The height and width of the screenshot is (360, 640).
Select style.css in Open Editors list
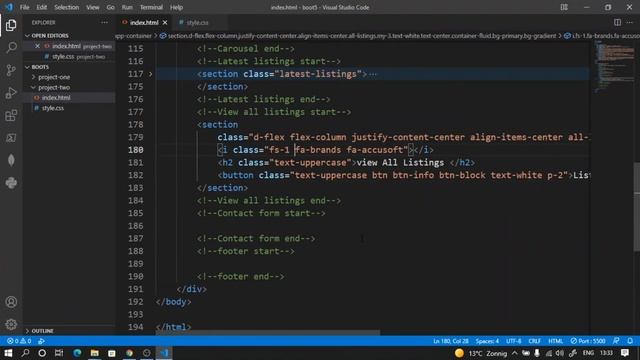click(x=63, y=57)
